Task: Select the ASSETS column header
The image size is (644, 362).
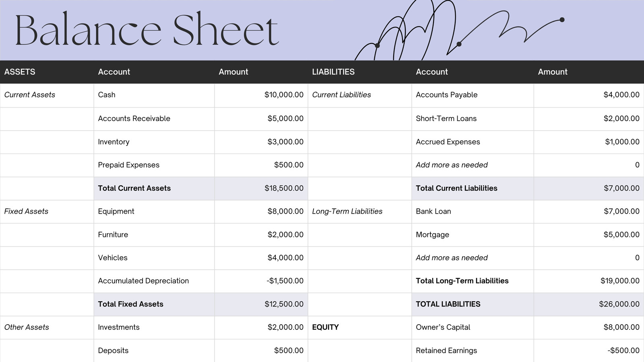Action: coord(20,72)
